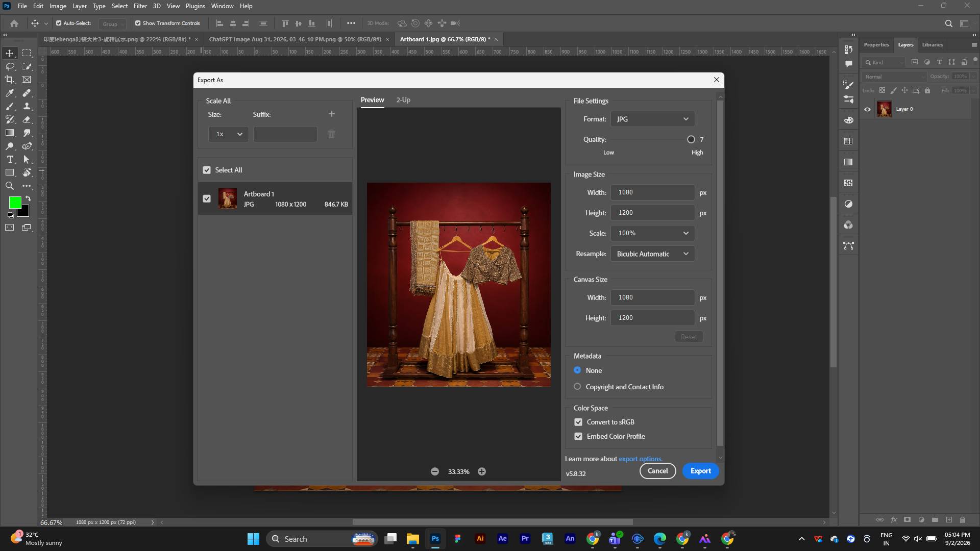
Task: Open the 1x scale size dropdown
Action: pos(229,134)
